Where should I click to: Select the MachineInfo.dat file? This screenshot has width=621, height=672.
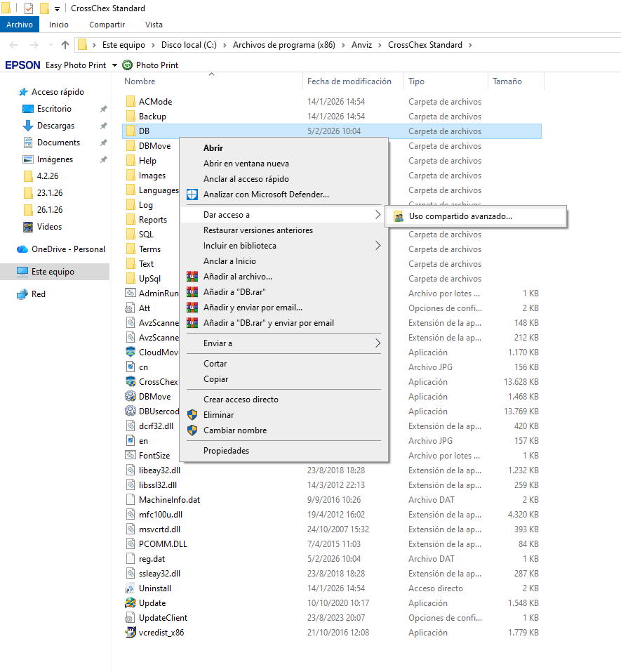331,500
